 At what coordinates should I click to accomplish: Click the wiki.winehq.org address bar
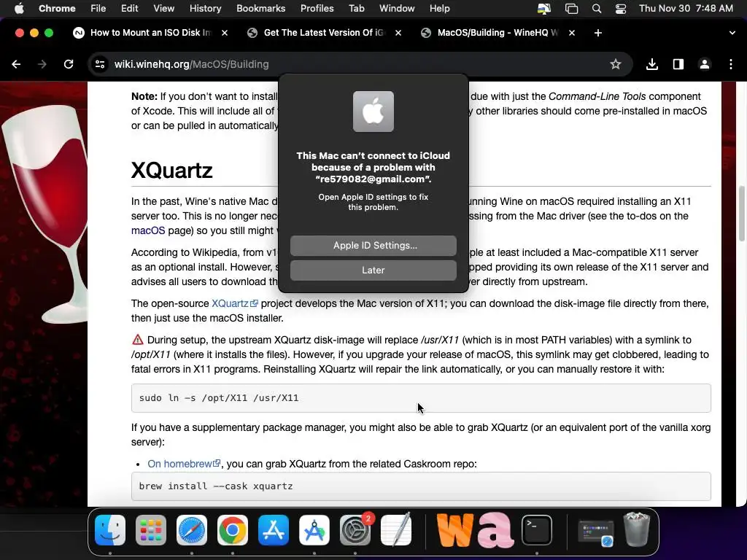click(x=360, y=64)
